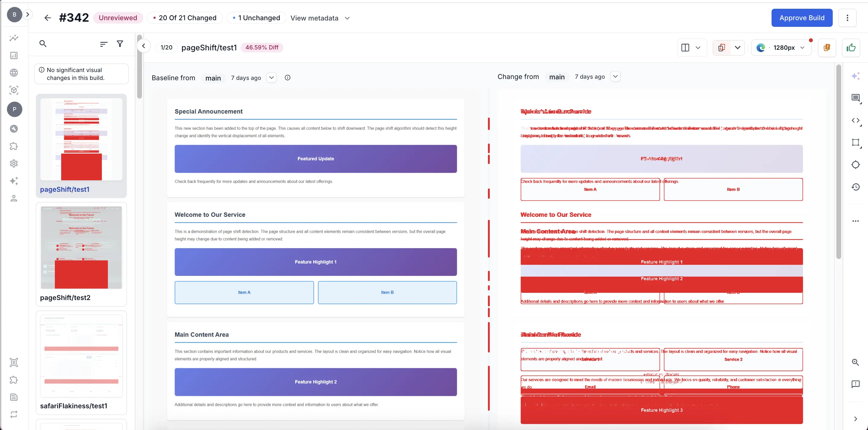Expand the left navigation sidebar
Image resolution: width=868 pixels, height=430 pixels.
28,14
